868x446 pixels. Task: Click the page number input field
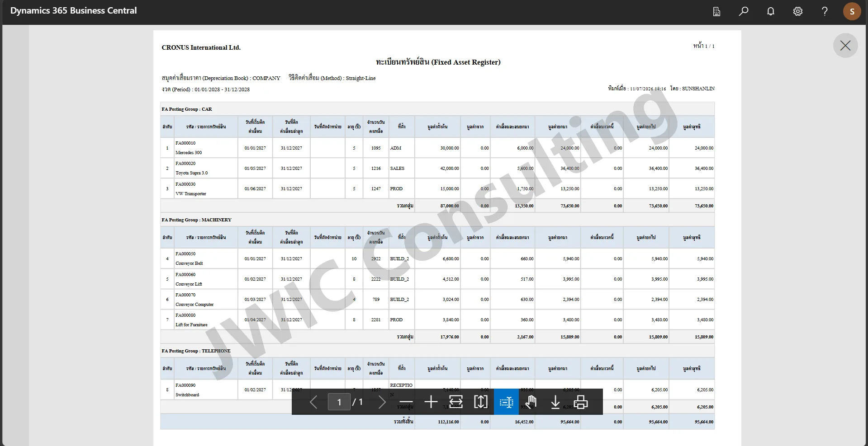339,402
